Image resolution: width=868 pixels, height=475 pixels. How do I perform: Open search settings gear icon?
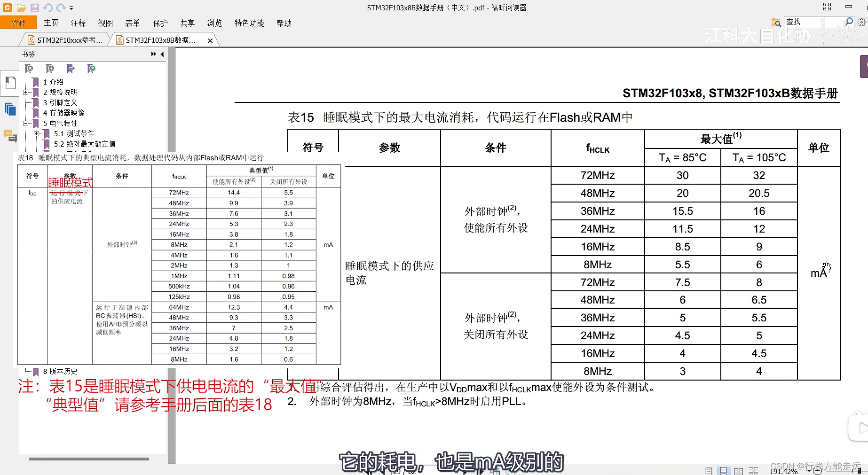click(x=862, y=22)
